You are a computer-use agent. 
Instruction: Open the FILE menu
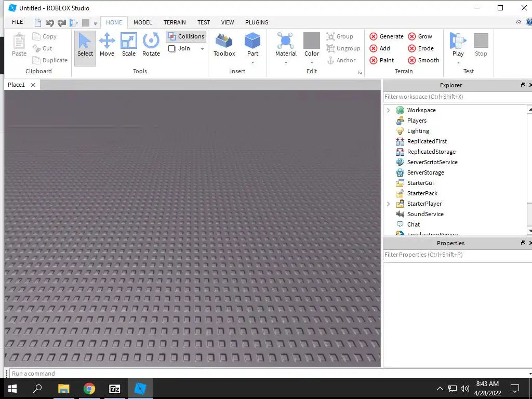click(17, 22)
